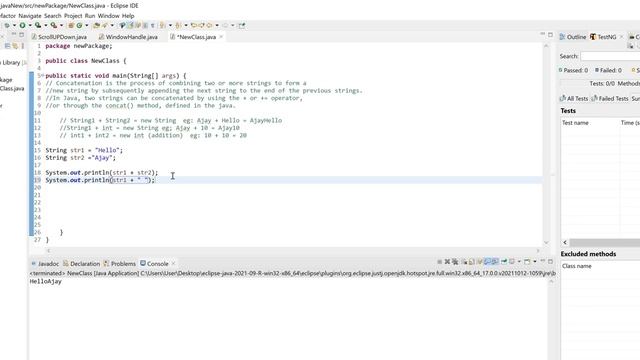Open the Coverage button dropdown arrow
640x360 pixels.
coord(46,25)
